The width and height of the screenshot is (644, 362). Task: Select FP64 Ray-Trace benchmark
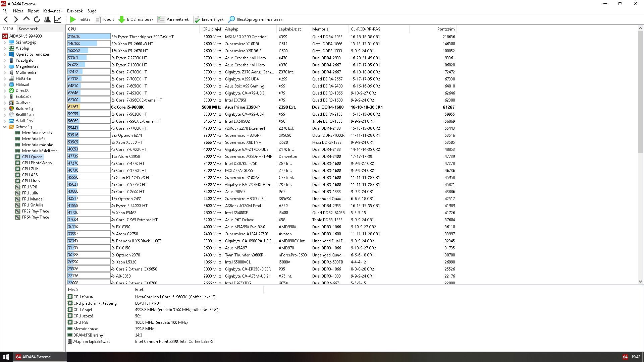coord(36,217)
